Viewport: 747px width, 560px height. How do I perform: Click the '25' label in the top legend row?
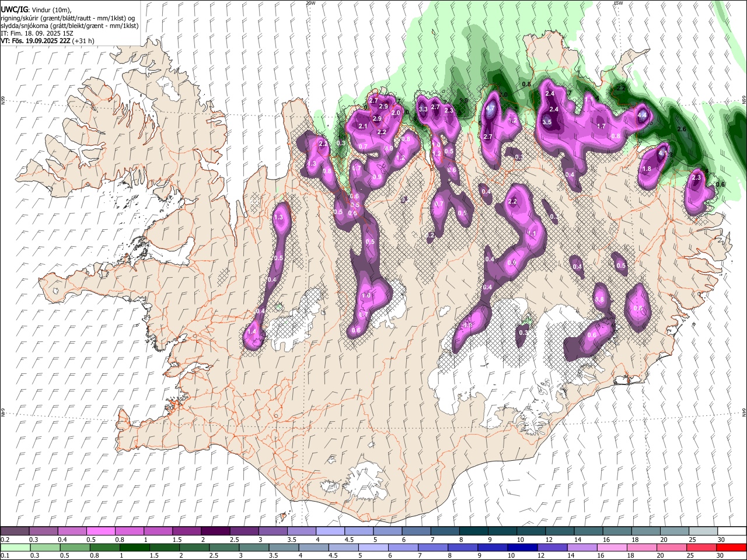pos(693,540)
